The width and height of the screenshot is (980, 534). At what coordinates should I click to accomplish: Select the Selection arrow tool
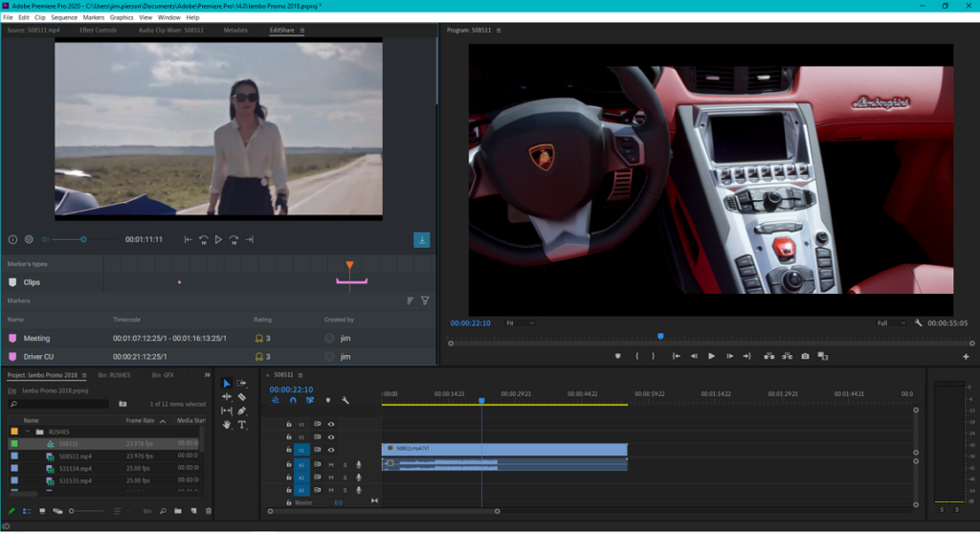226,384
